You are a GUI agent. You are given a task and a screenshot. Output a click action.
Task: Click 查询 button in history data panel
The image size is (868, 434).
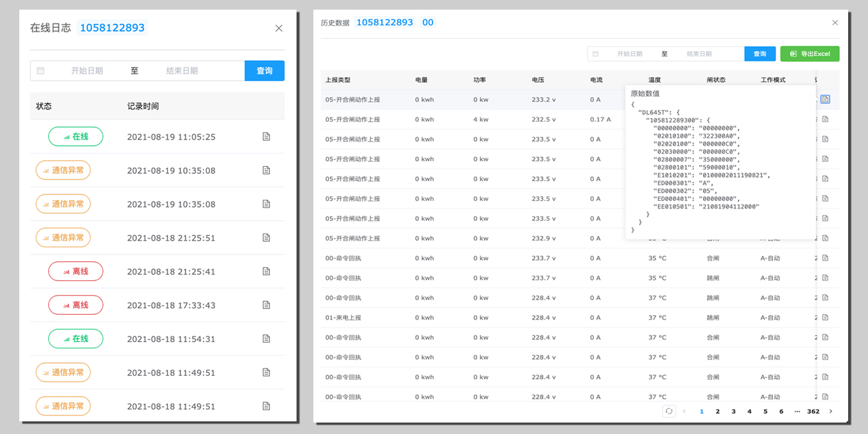point(760,54)
